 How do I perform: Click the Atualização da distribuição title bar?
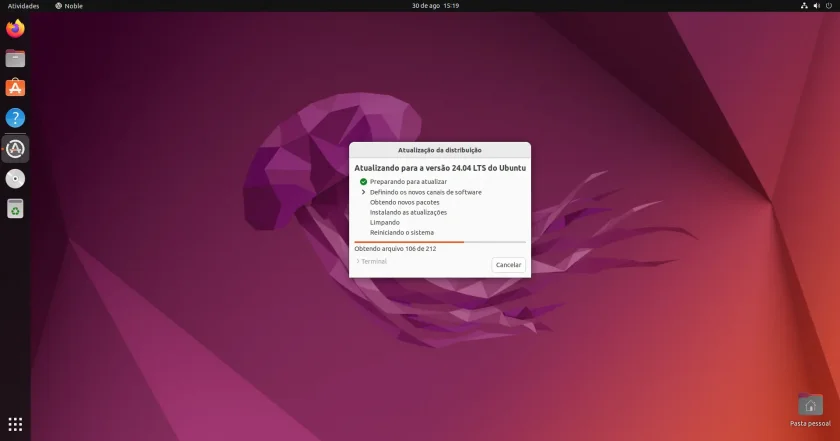440,150
